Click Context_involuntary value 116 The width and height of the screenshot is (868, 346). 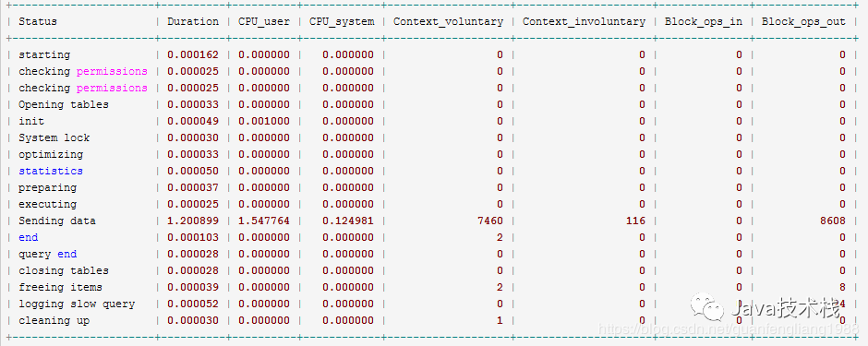point(636,221)
